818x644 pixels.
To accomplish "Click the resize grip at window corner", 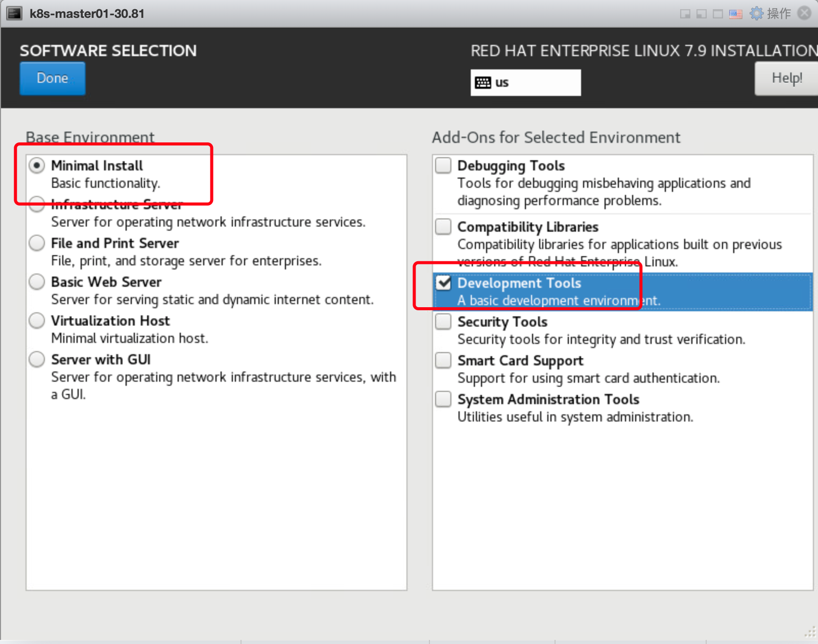I will pyautogui.click(x=810, y=632).
